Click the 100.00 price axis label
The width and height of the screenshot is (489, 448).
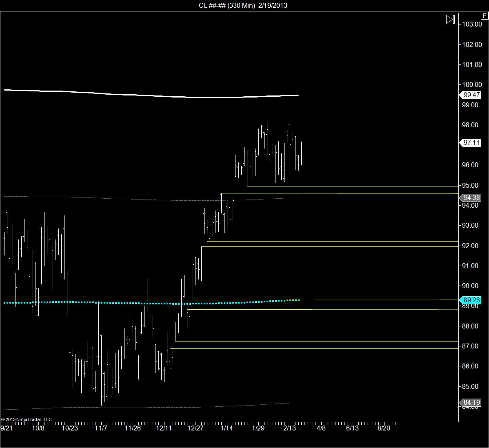pyautogui.click(x=472, y=84)
